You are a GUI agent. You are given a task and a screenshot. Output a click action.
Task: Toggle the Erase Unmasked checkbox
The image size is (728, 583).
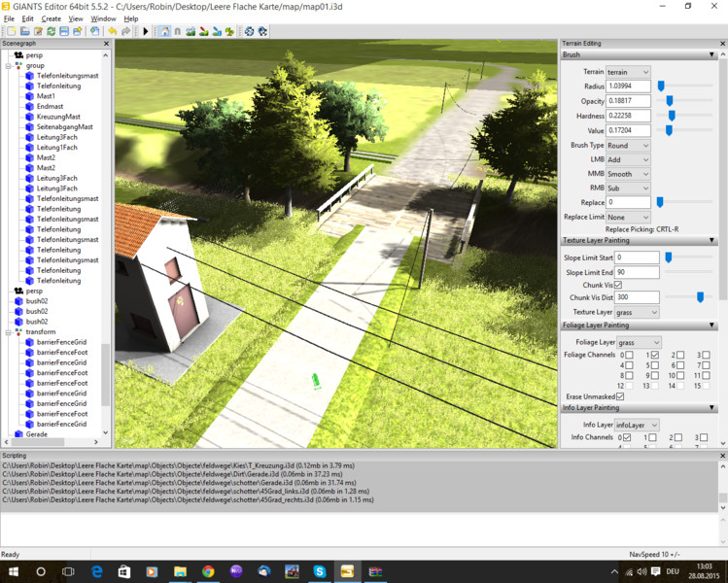pos(620,396)
